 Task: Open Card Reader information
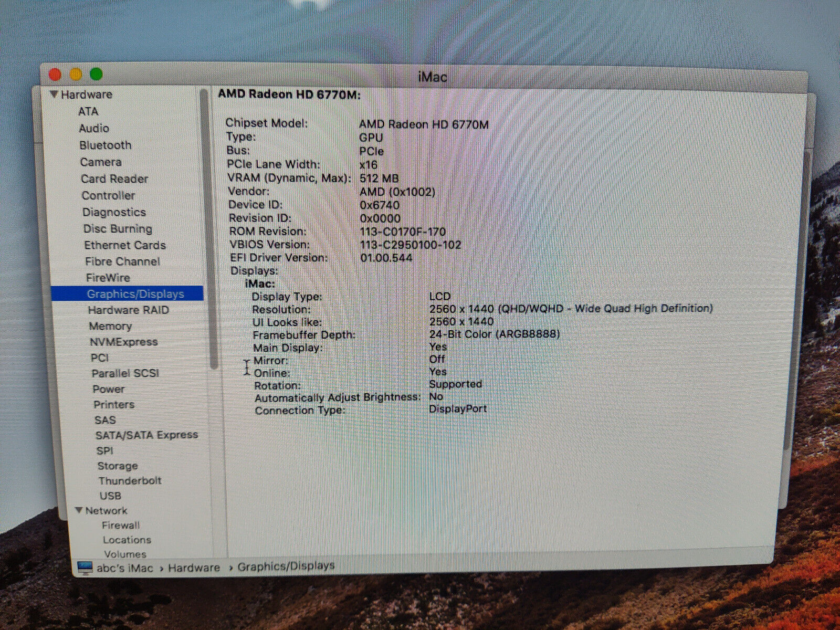point(114,178)
